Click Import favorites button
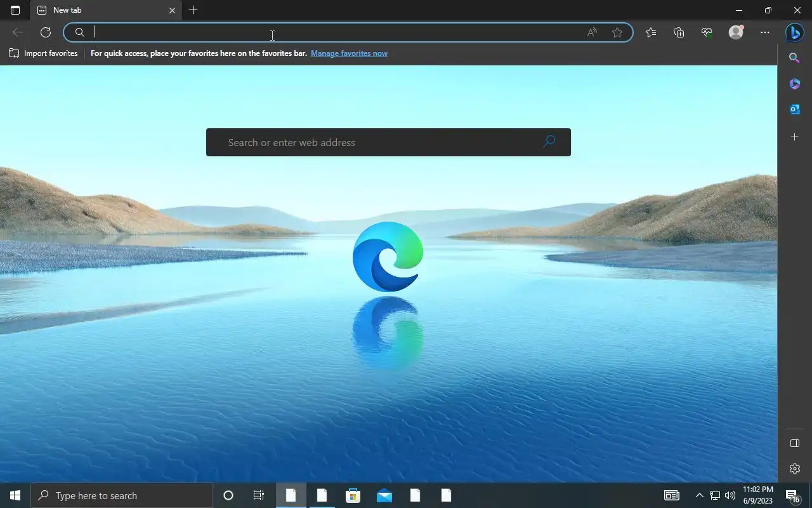Image resolution: width=812 pixels, height=508 pixels. (x=43, y=53)
